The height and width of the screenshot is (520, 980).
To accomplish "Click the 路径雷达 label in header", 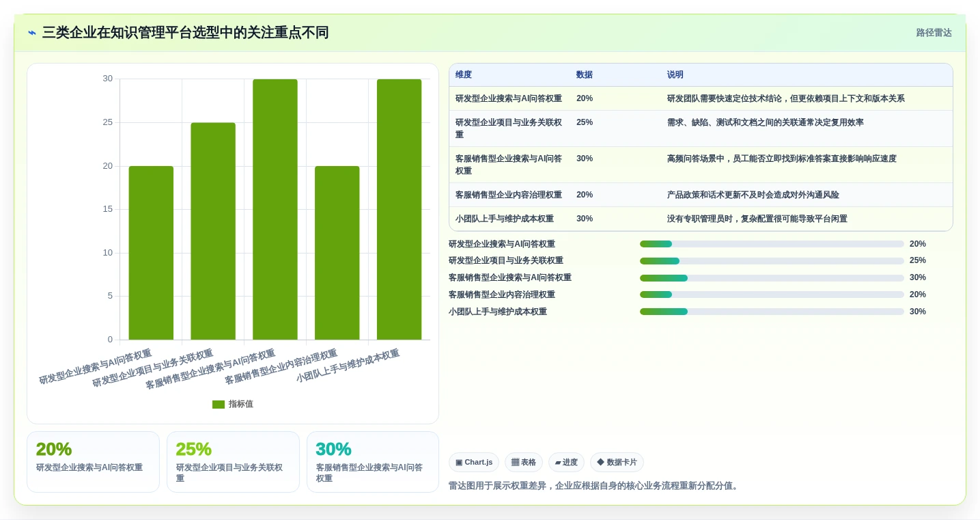I will [934, 33].
